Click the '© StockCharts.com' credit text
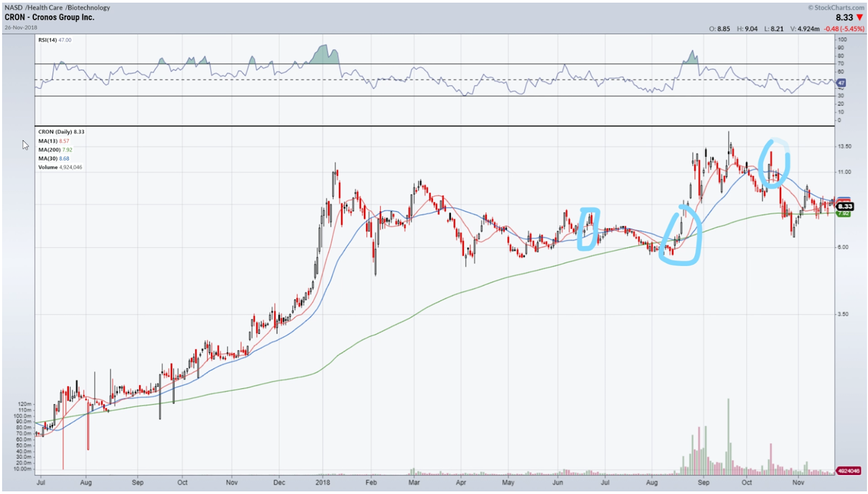 click(836, 8)
